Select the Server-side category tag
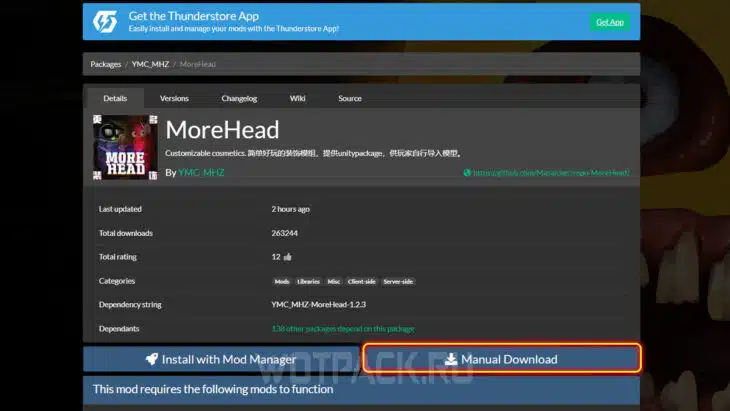The width and height of the screenshot is (730, 411). [398, 281]
